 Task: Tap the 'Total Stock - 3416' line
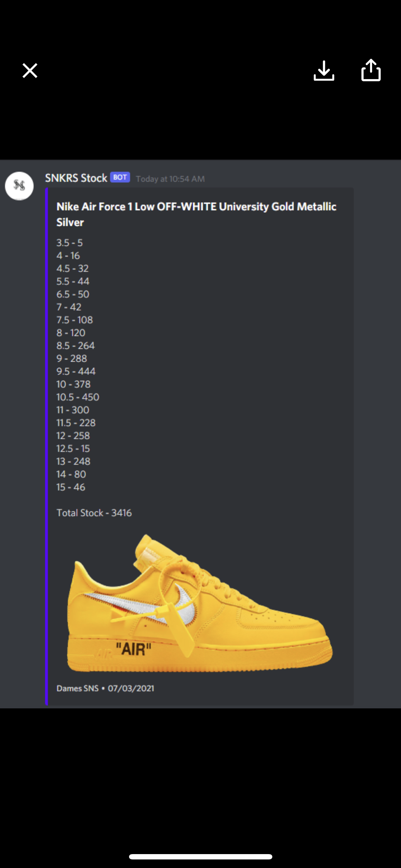(94, 513)
